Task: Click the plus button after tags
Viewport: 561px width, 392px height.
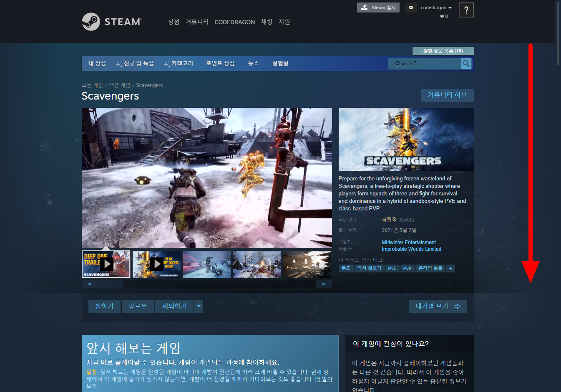Action: [450, 269]
